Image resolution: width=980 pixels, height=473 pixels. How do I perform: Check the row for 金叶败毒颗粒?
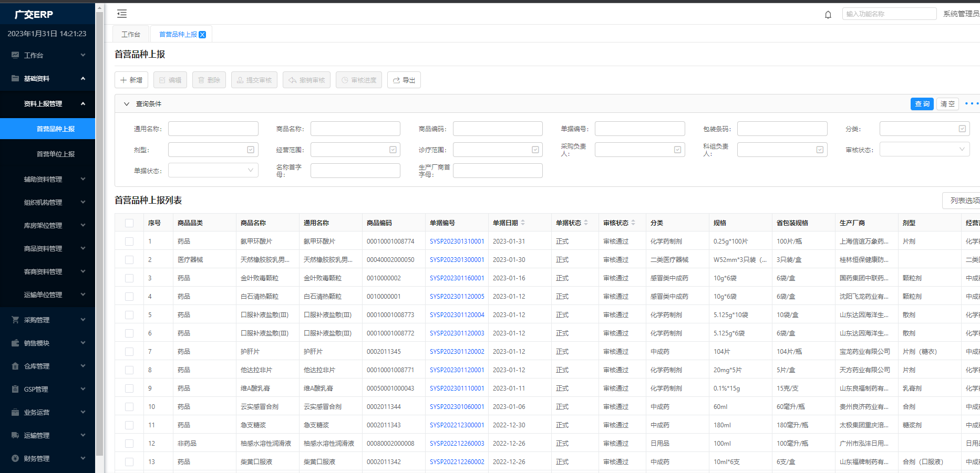pos(129,278)
